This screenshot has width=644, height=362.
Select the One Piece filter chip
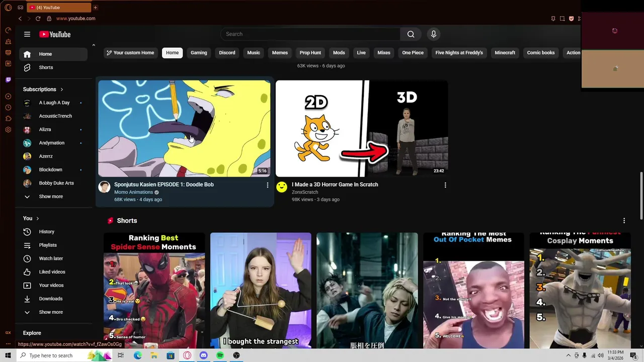[413, 53]
